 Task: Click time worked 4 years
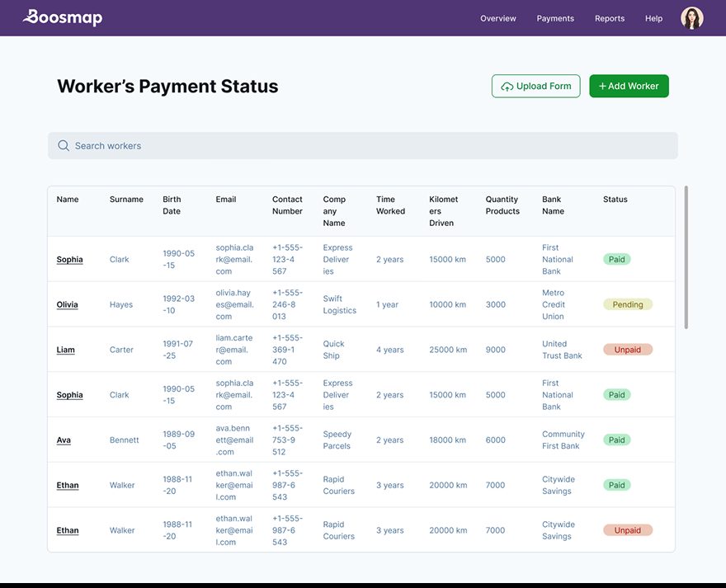point(390,350)
